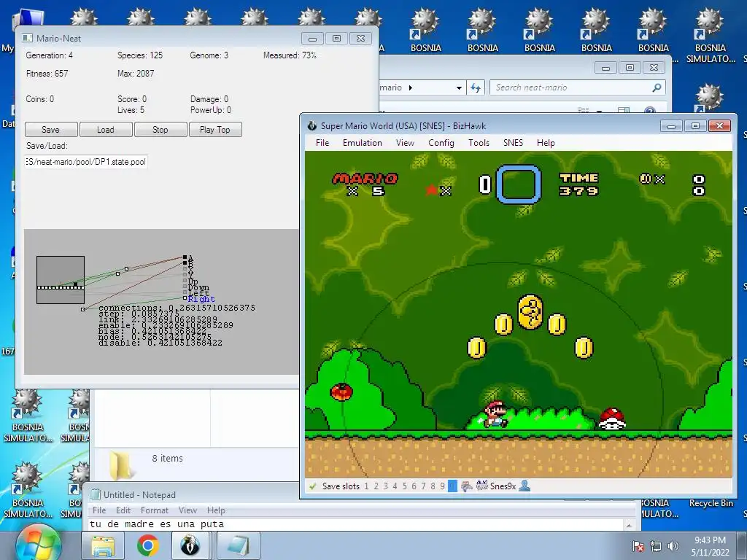Image resolution: width=747 pixels, height=560 pixels.
Task: Click the blue 'Right' output label in network
Action: 201,299
